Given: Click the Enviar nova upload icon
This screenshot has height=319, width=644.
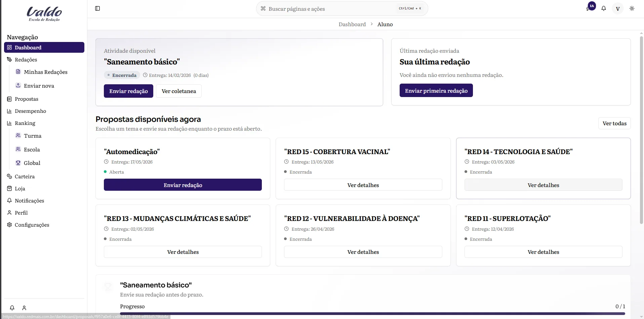Looking at the screenshot, I should (18, 85).
